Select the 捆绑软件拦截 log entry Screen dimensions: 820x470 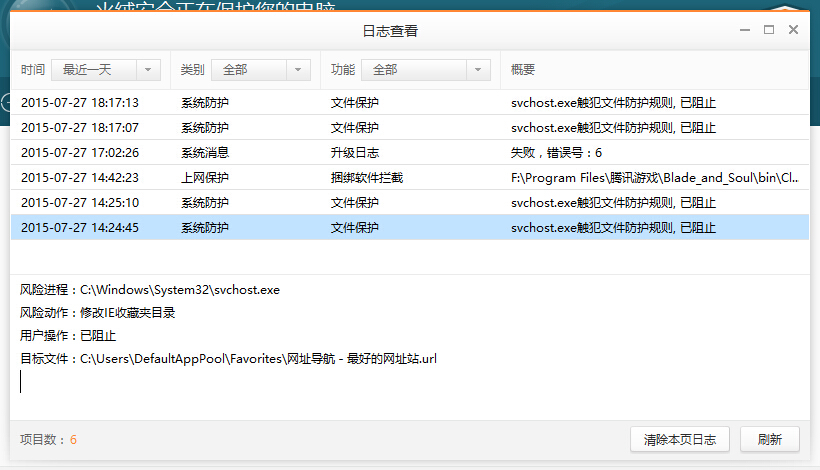(x=400, y=177)
